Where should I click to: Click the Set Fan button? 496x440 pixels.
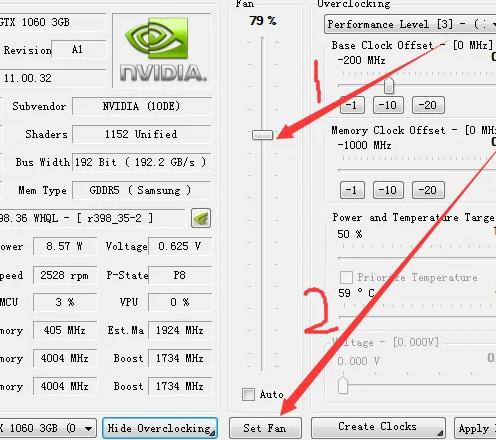(265, 428)
